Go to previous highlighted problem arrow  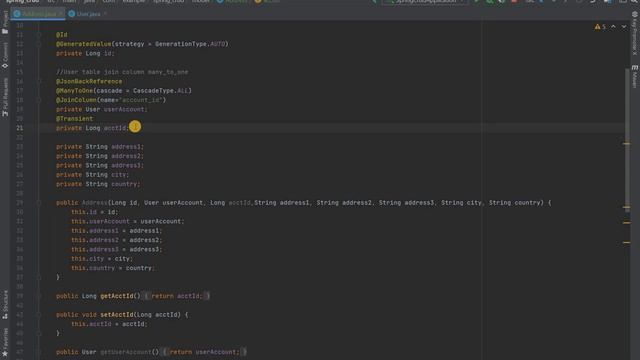click(x=613, y=27)
